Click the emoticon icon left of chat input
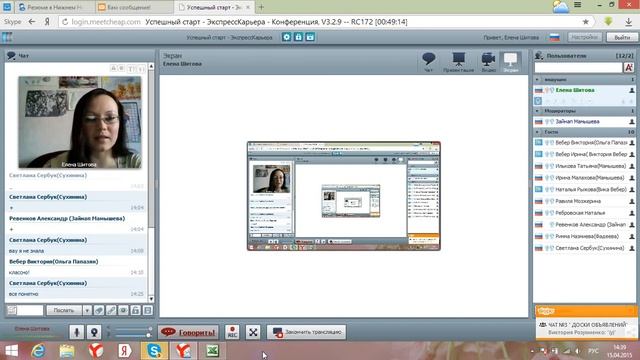 click(x=12, y=310)
